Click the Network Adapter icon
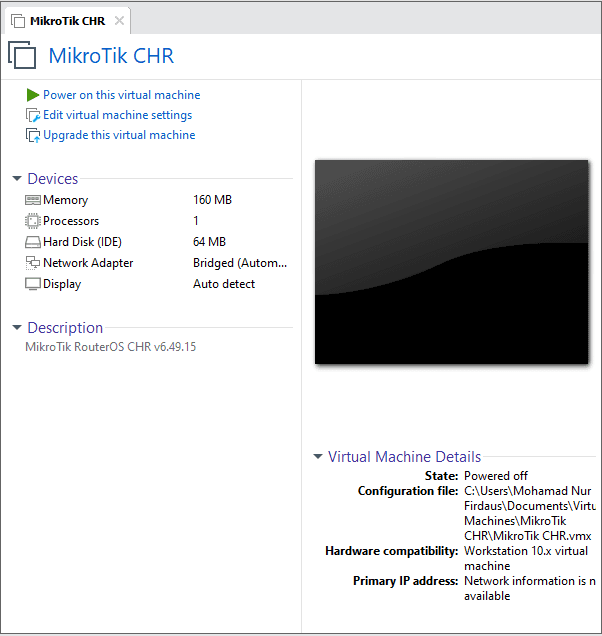The height and width of the screenshot is (636, 602). (33, 263)
